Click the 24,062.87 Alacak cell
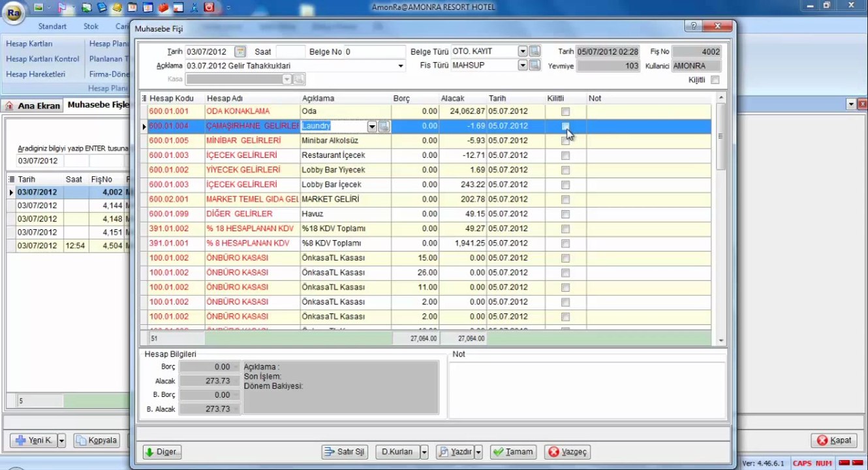Image resolution: width=868 pixels, height=470 pixels. (x=463, y=112)
